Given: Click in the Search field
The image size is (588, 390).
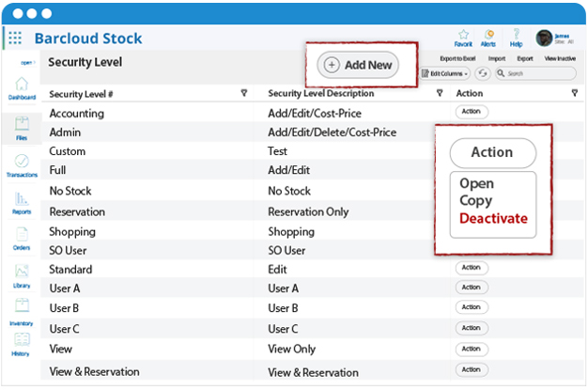Looking at the screenshot, I should [536, 73].
